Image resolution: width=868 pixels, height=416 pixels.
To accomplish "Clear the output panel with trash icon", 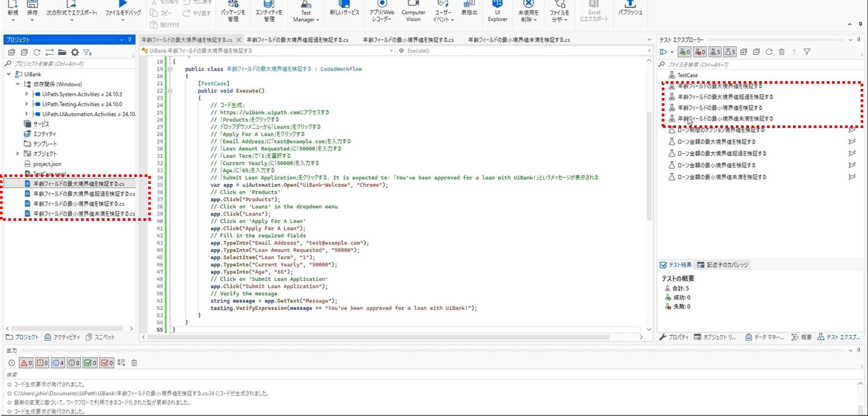I will 134,363.
